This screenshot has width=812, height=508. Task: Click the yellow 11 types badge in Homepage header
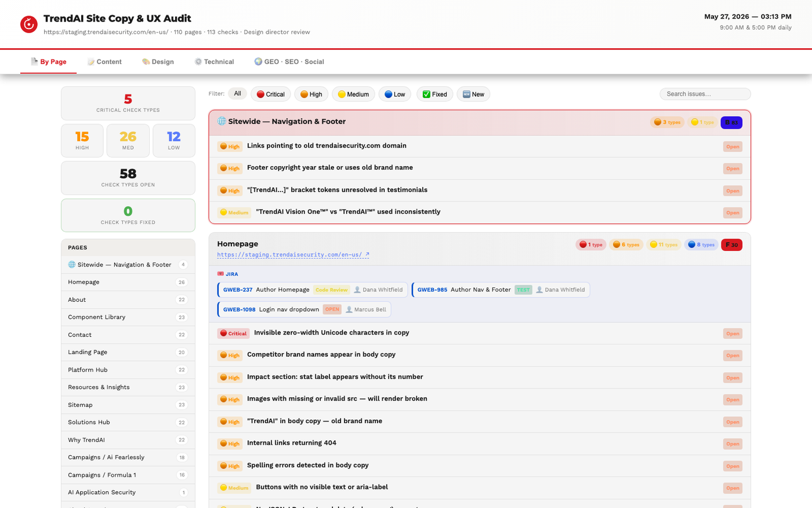pos(664,245)
